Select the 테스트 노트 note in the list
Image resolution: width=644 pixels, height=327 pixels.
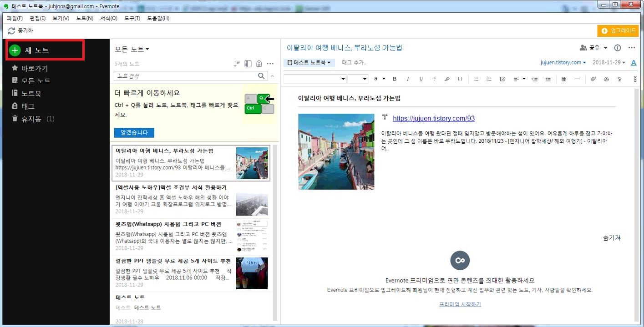coord(190,308)
